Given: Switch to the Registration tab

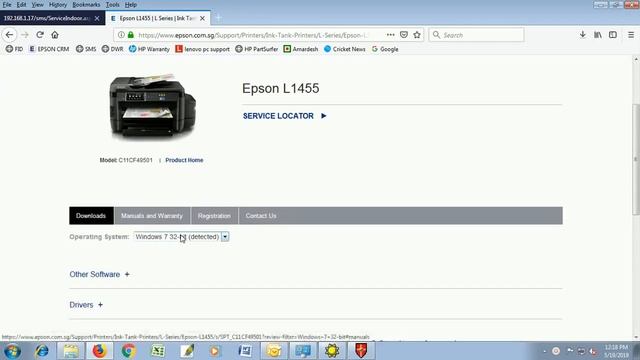Looking at the screenshot, I should click(214, 216).
